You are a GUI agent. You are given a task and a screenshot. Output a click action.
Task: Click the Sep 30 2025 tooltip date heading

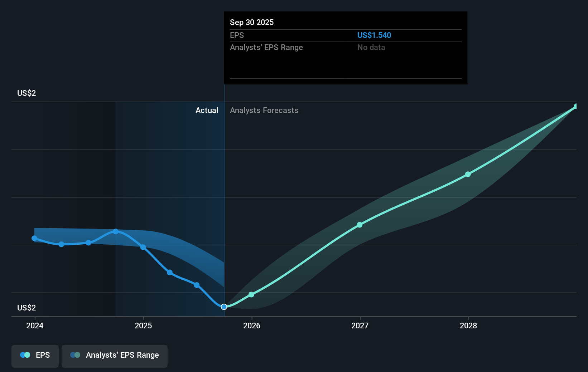pyautogui.click(x=252, y=23)
